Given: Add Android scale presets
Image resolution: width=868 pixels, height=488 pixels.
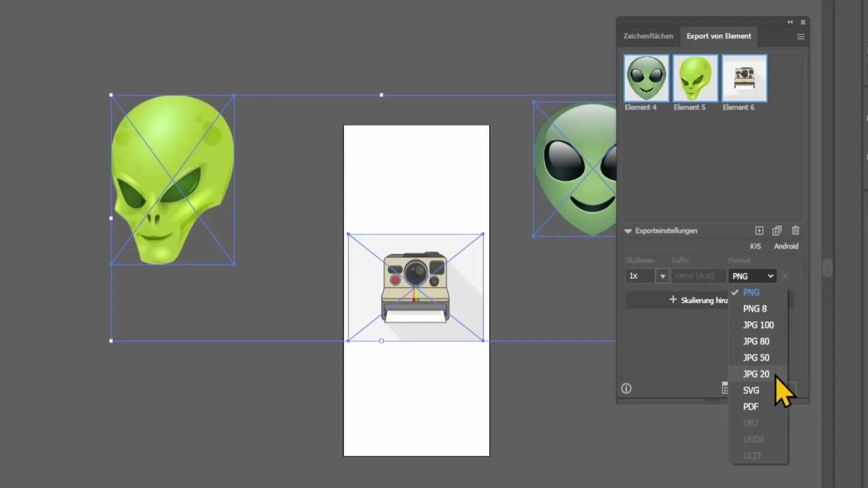Looking at the screenshot, I should [x=786, y=246].
